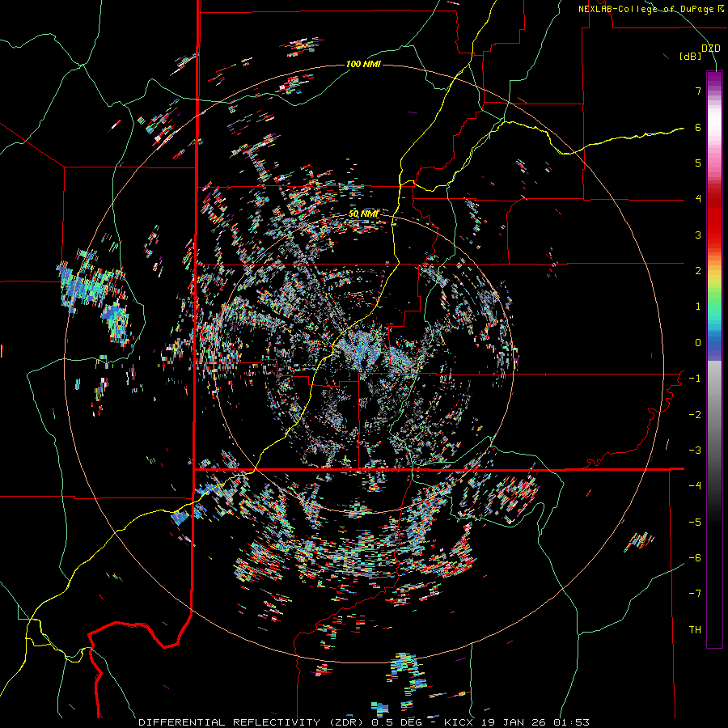Viewport: 728px width, 728px height.
Task: Click the NEXLAB-College of DuPage header text
Action: point(650,9)
